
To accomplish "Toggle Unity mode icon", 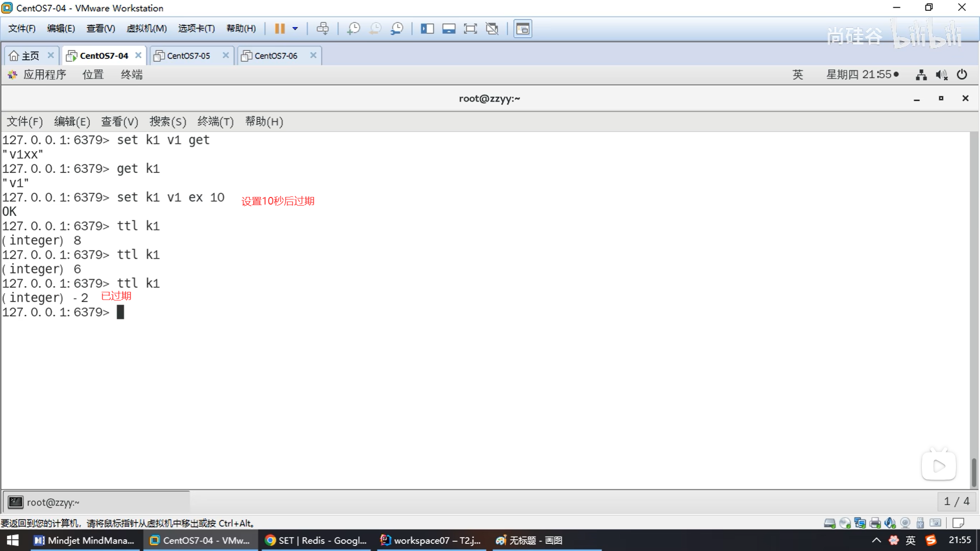I will [x=492, y=29].
